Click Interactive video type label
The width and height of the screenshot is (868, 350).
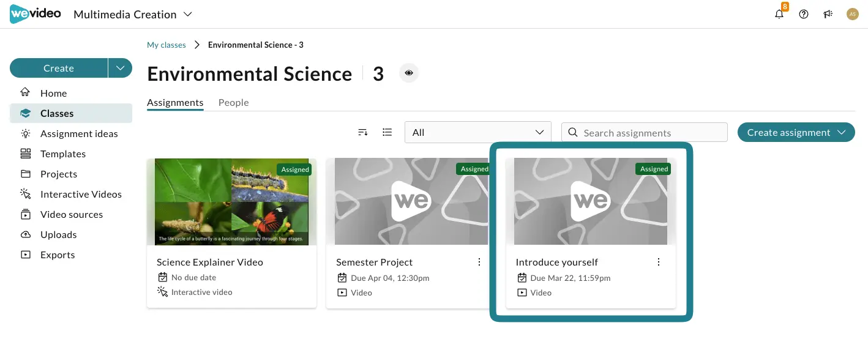coord(202,292)
